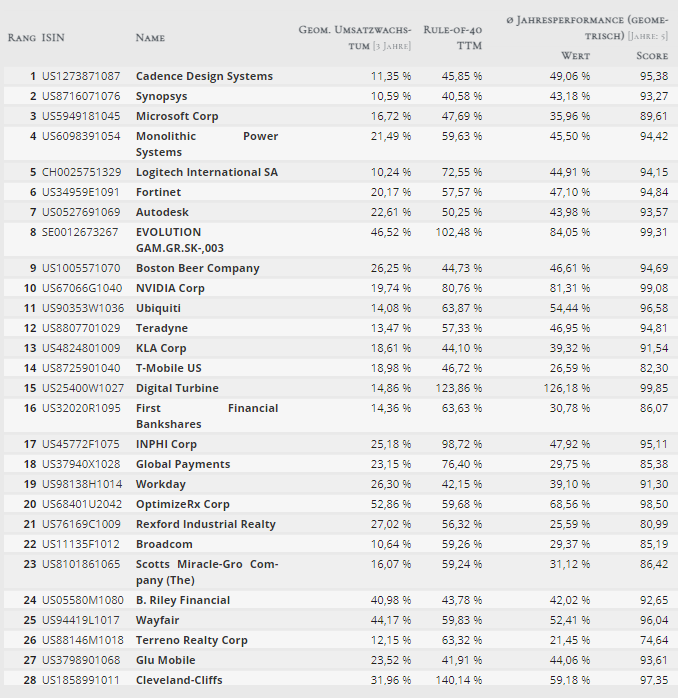
Task: Select INPHI Corp name
Action: tap(166, 444)
